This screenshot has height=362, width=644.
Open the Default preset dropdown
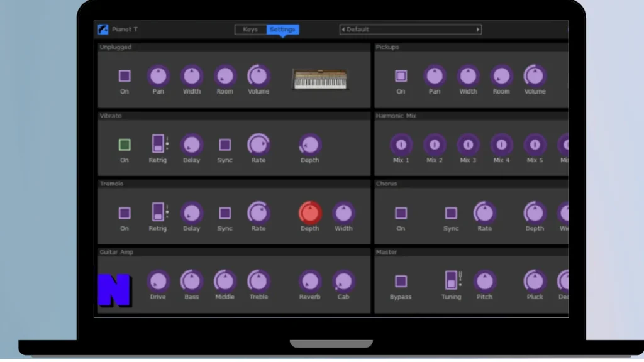(410, 30)
